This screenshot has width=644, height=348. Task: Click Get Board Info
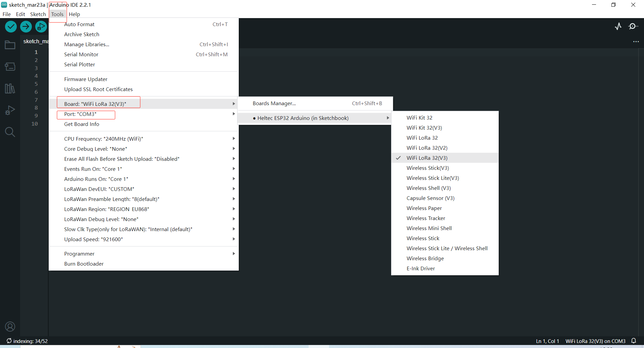82,124
